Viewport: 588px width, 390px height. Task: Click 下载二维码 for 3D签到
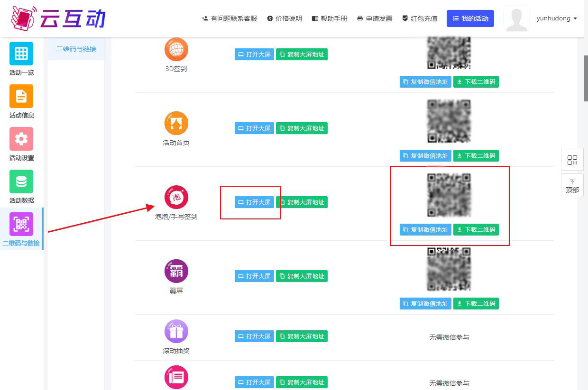[x=476, y=82]
